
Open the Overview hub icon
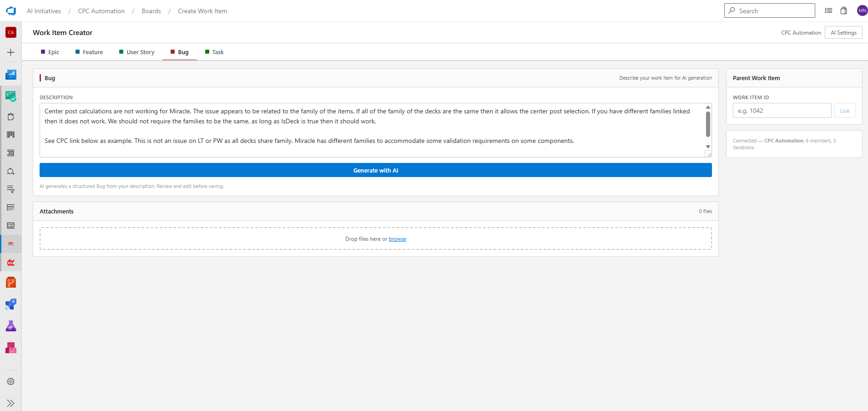(x=11, y=75)
